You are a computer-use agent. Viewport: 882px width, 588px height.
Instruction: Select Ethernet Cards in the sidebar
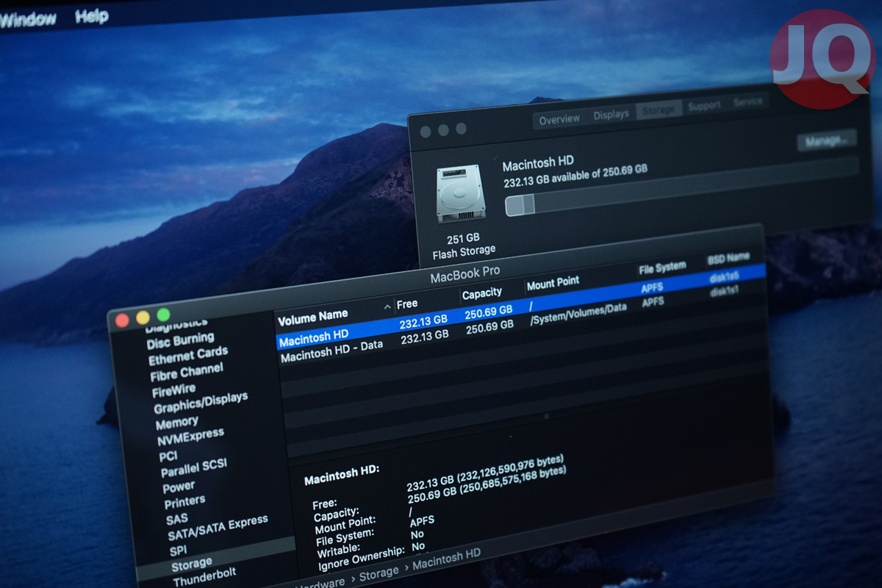point(188,356)
